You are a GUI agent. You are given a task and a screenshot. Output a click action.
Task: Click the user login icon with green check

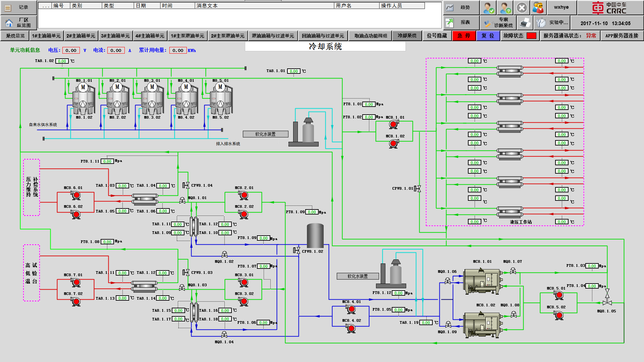pos(488,7)
